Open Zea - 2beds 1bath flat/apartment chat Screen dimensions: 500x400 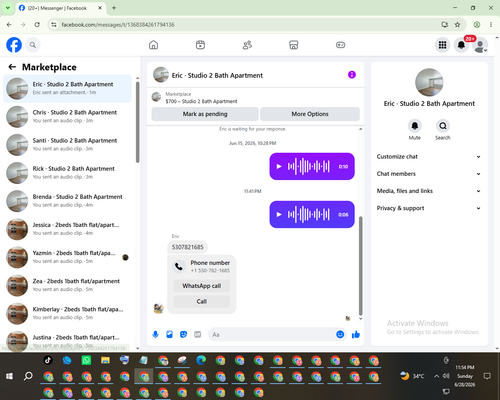pyautogui.click(x=67, y=285)
